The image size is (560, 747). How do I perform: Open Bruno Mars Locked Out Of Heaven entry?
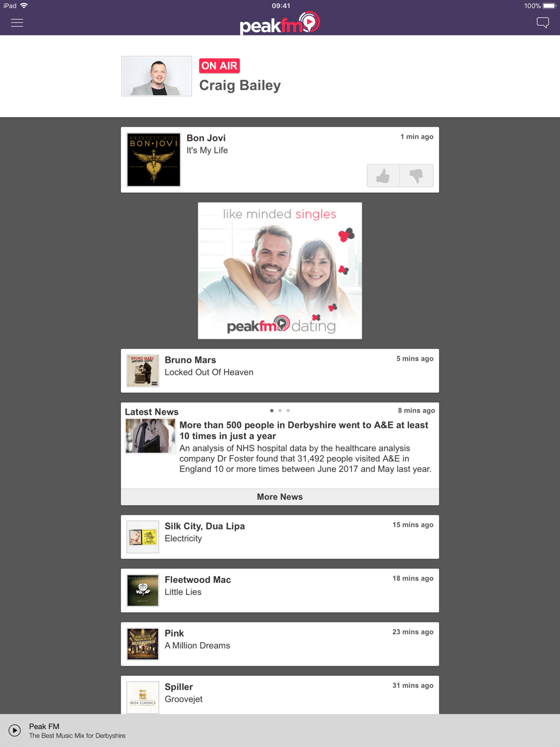point(280,371)
